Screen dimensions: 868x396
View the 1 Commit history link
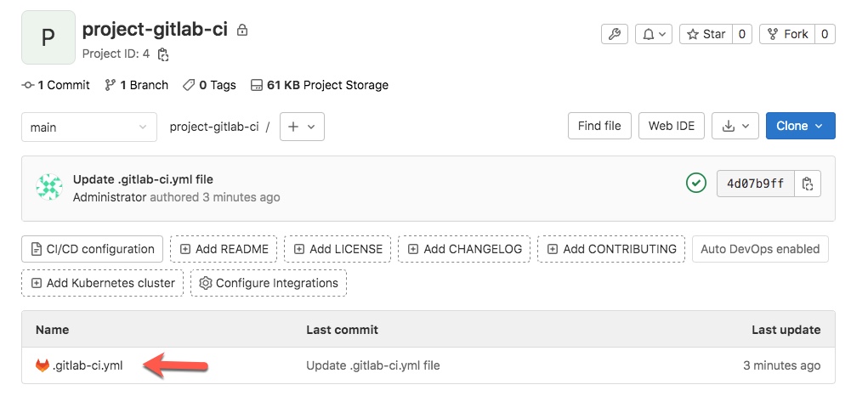pyautogui.click(x=56, y=85)
